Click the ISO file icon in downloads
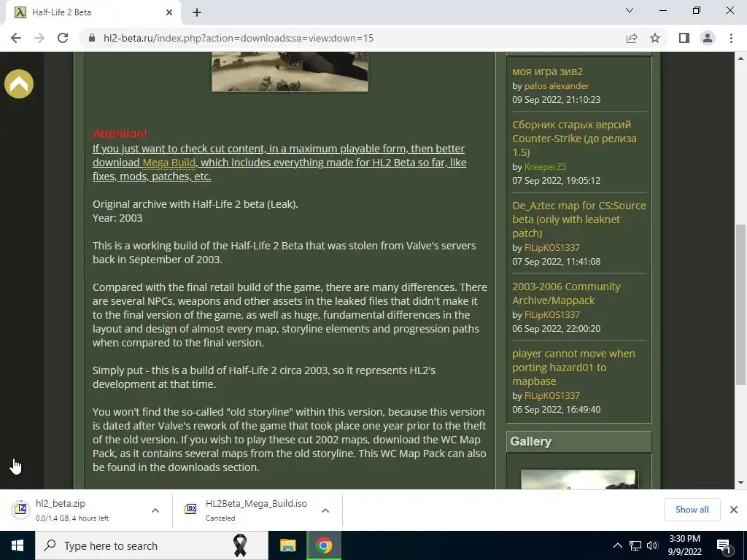This screenshot has height=560, width=747. click(x=190, y=509)
